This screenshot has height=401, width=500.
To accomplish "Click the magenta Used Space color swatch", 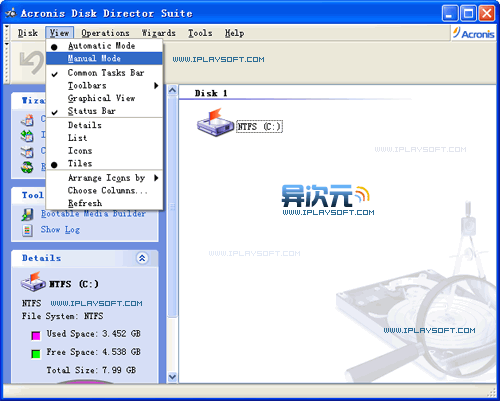I will (x=36, y=335).
